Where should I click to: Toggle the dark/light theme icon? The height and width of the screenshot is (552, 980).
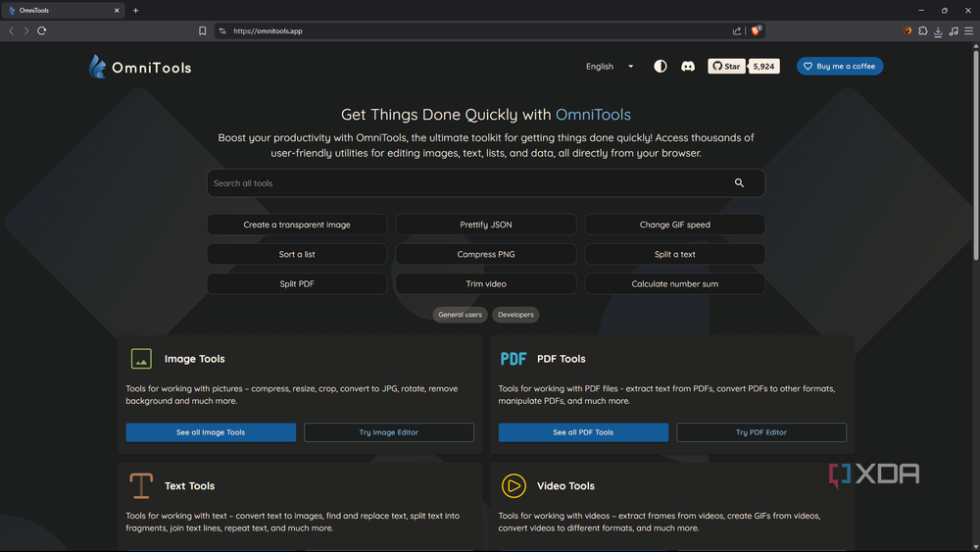pos(660,67)
